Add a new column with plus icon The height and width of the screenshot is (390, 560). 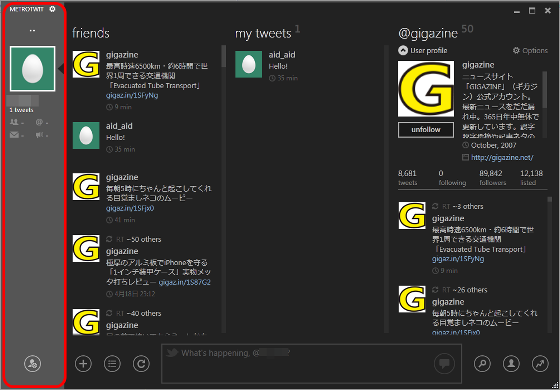(83, 364)
